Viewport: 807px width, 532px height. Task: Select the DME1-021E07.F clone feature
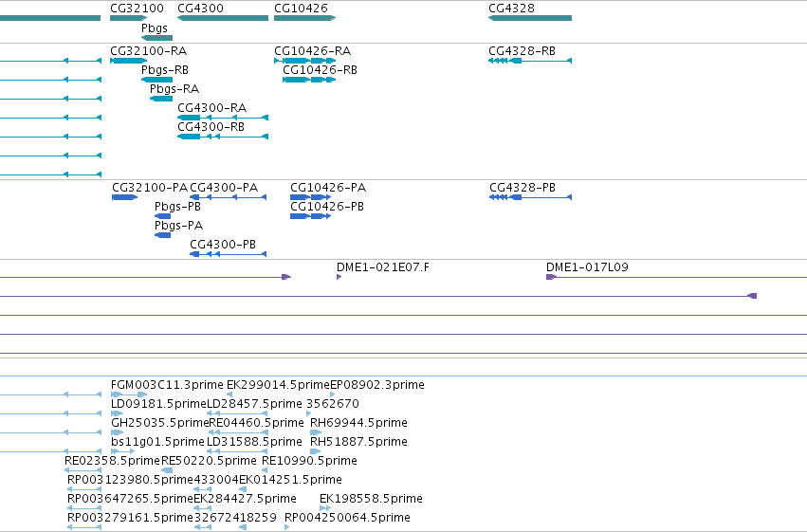coord(339,277)
